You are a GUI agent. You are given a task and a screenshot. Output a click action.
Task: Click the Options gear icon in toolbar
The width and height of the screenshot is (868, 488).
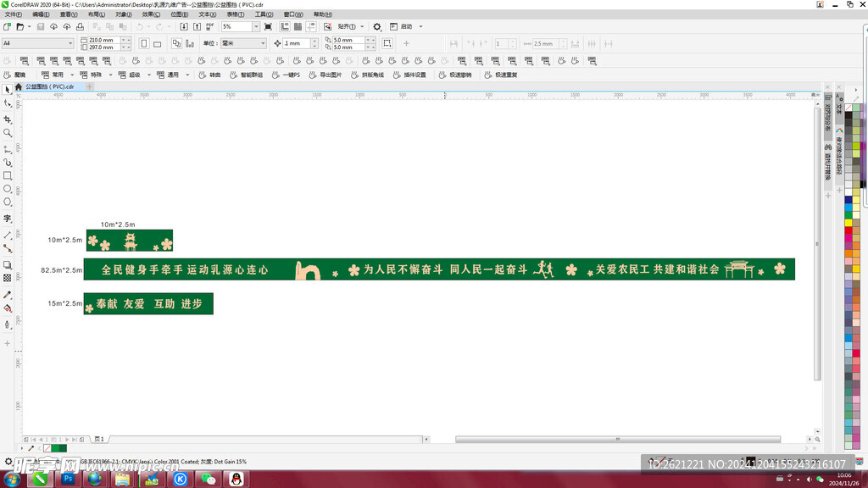377,27
